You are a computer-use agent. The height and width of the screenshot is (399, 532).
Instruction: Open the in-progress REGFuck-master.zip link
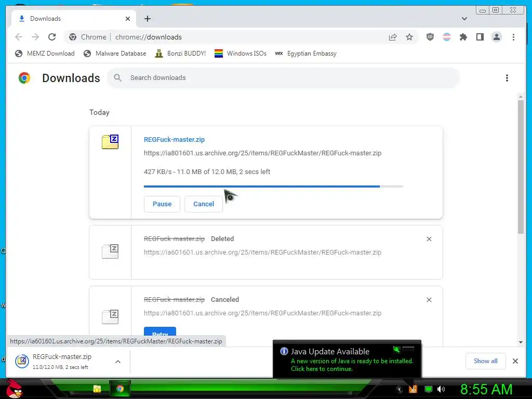[x=174, y=140]
